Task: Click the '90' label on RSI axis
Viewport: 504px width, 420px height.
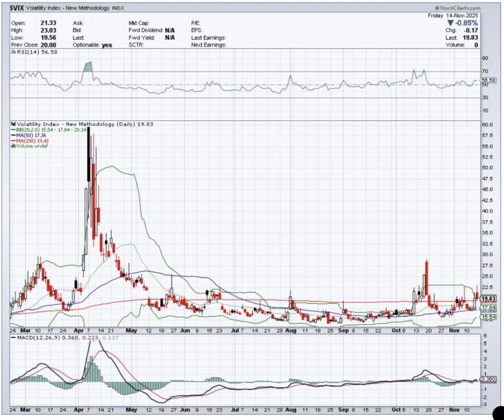Action: 485,58
